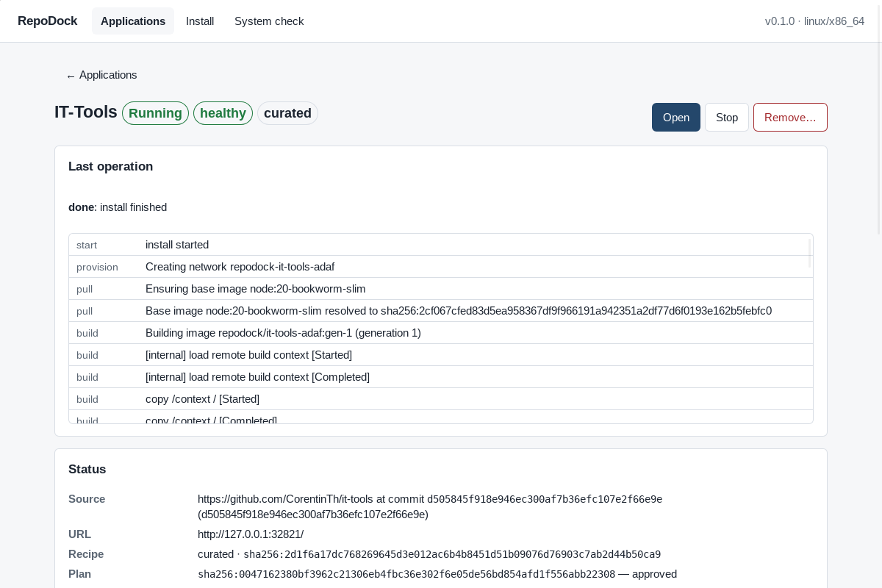Click the Remove… button
The height and width of the screenshot is (588, 882).
(790, 118)
